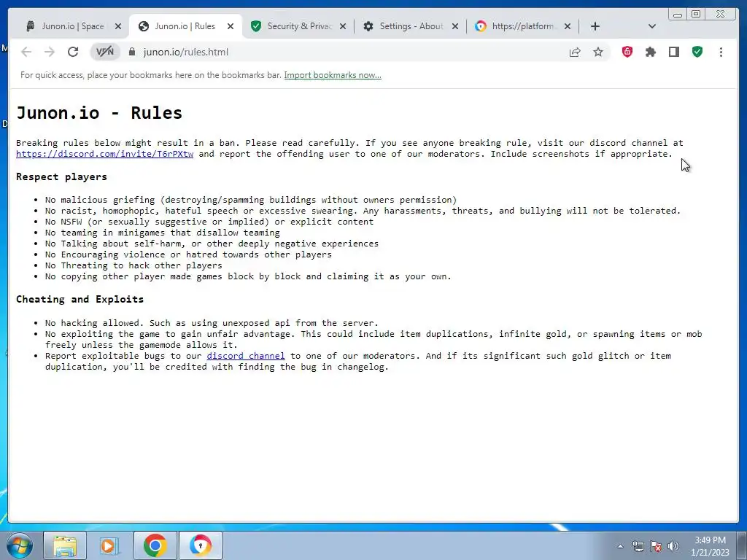747x560 pixels.
Task: Open the volume speaker tray icon
Action: (673, 546)
